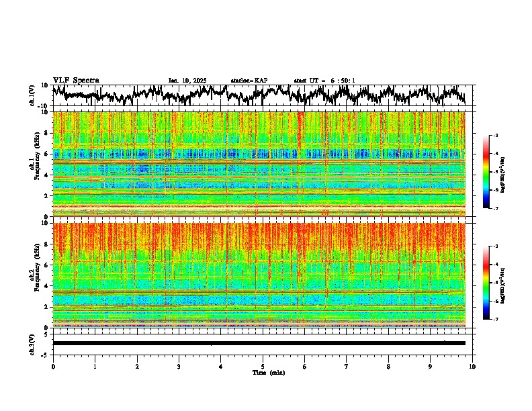Click the "2" kHz tick on ch.2 frequency axis

pos(47,307)
